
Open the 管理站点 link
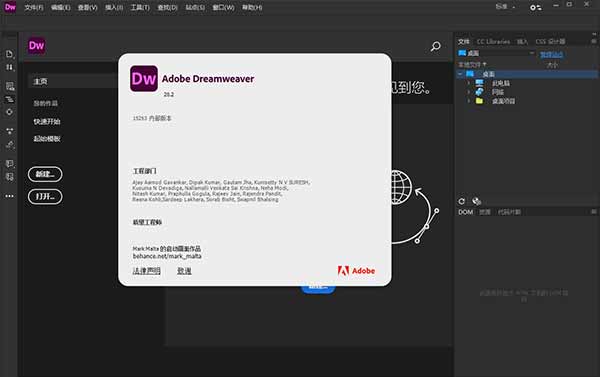(551, 55)
